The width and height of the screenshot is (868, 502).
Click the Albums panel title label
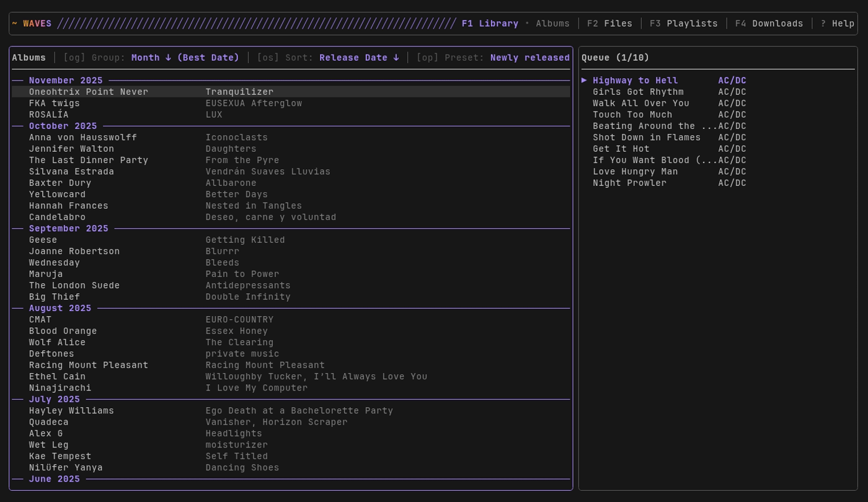29,58
